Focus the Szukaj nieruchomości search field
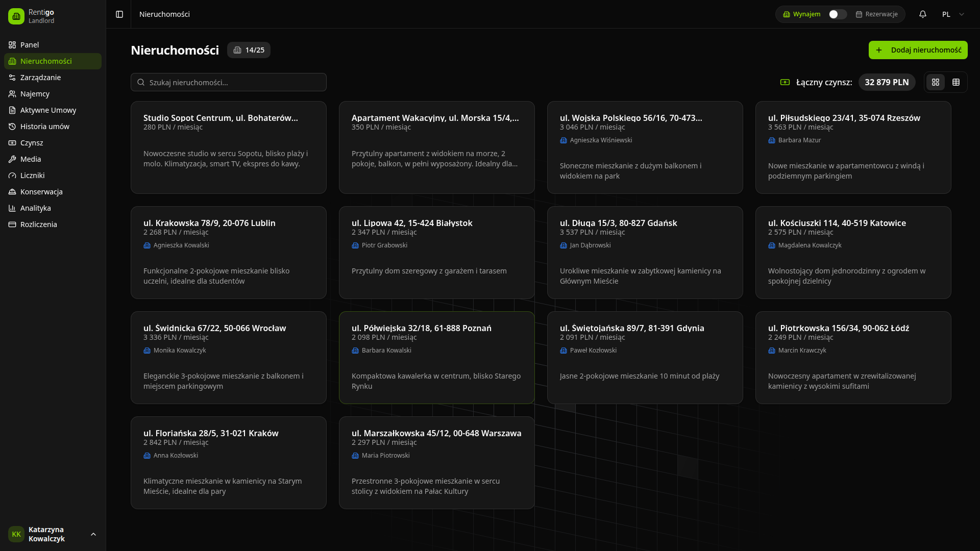Image resolution: width=980 pixels, height=551 pixels. click(x=229, y=82)
